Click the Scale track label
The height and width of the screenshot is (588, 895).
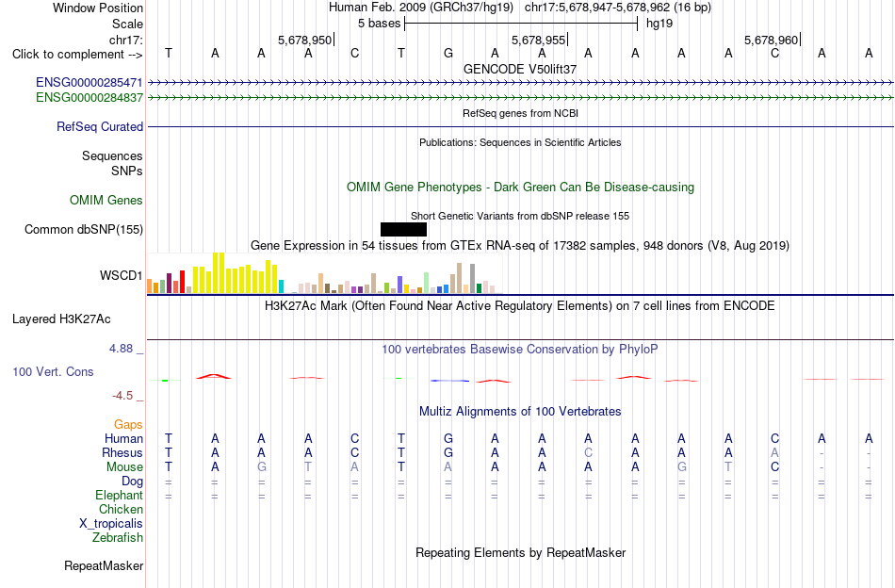tap(127, 24)
